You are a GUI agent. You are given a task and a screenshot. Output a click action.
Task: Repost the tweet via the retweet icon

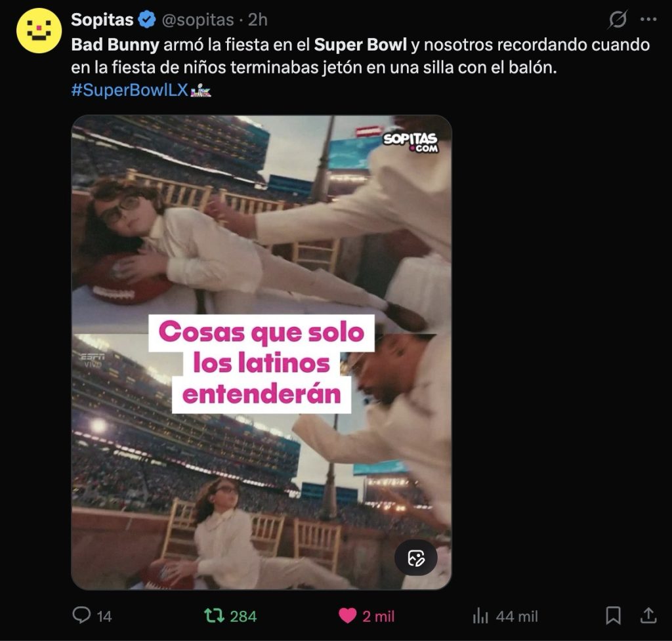tap(214, 615)
